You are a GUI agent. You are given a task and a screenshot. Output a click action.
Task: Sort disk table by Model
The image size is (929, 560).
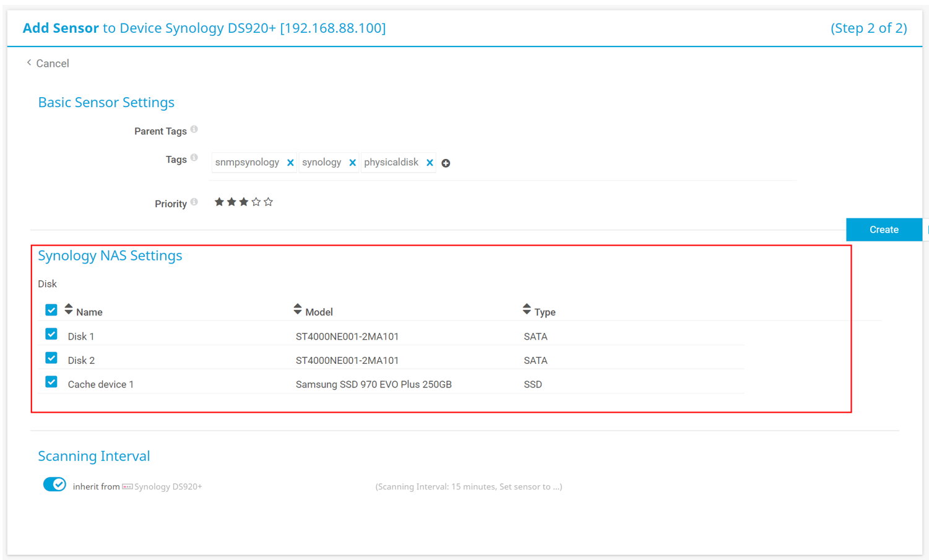point(298,309)
